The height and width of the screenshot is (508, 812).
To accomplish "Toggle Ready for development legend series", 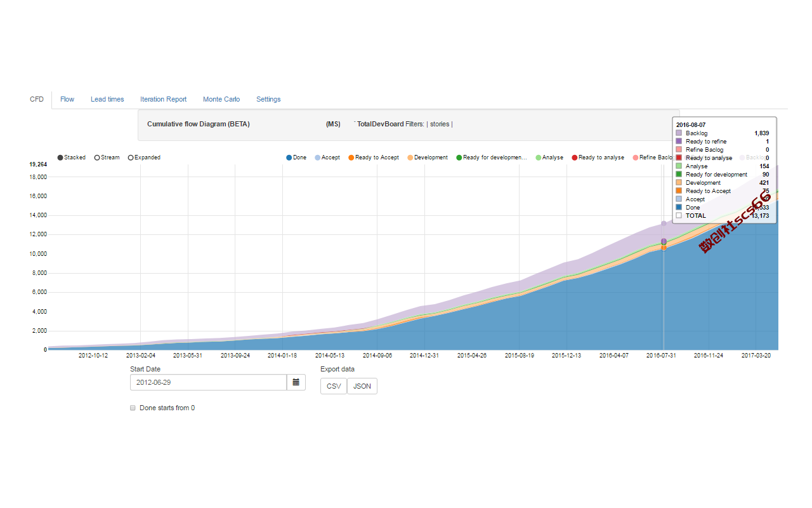I will [x=492, y=157].
